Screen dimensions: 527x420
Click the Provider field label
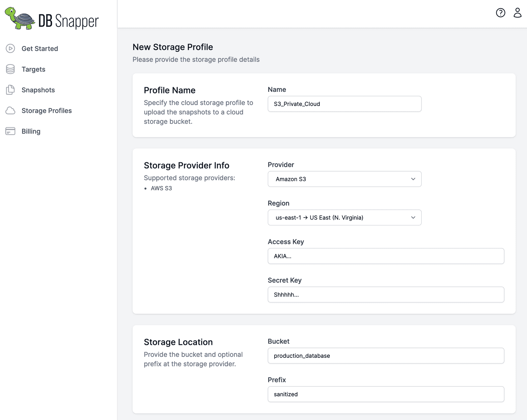click(x=281, y=165)
